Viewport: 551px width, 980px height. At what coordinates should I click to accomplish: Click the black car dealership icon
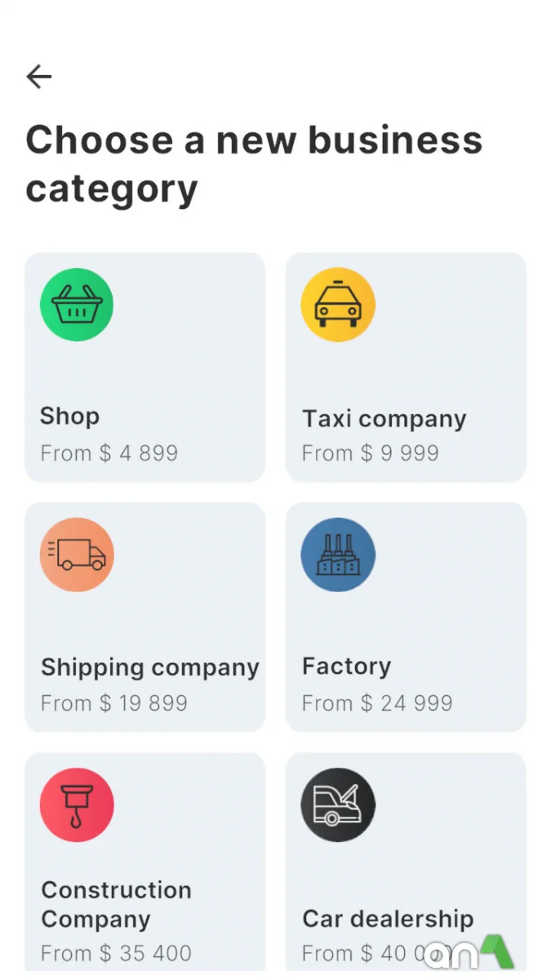pyautogui.click(x=338, y=804)
